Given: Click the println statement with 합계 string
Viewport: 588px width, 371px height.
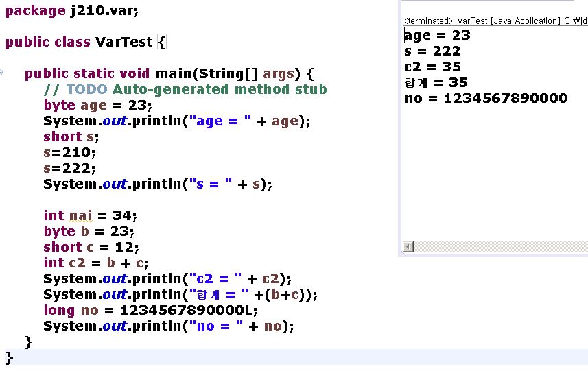Looking at the screenshot, I should point(180,295).
